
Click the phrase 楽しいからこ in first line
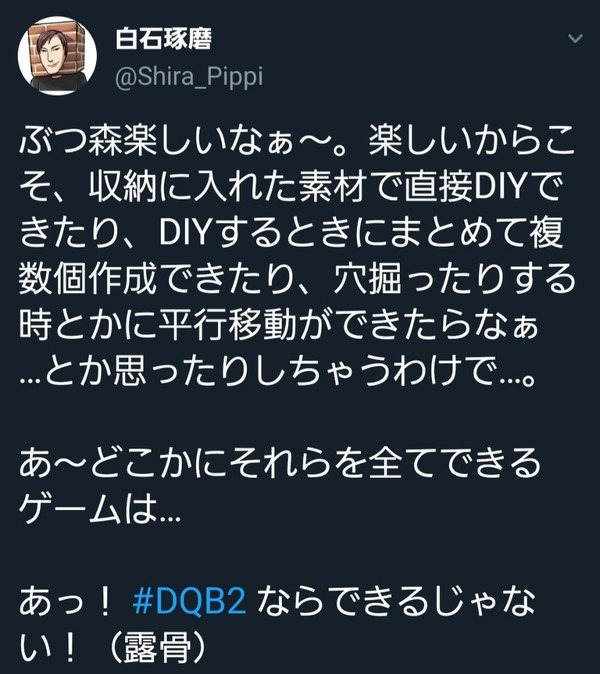click(471, 142)
